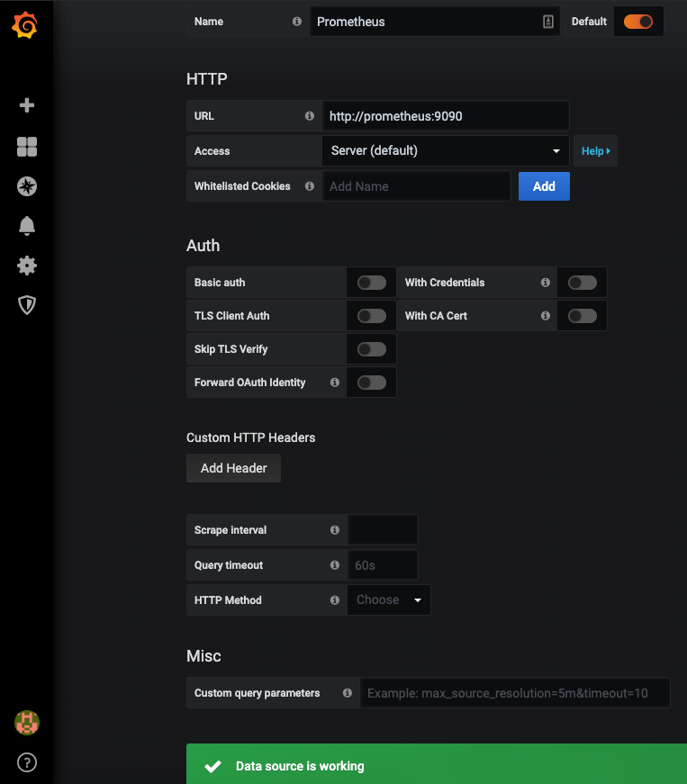
Task: Enable the With Credentials switch
Action: tap(583, 283)
